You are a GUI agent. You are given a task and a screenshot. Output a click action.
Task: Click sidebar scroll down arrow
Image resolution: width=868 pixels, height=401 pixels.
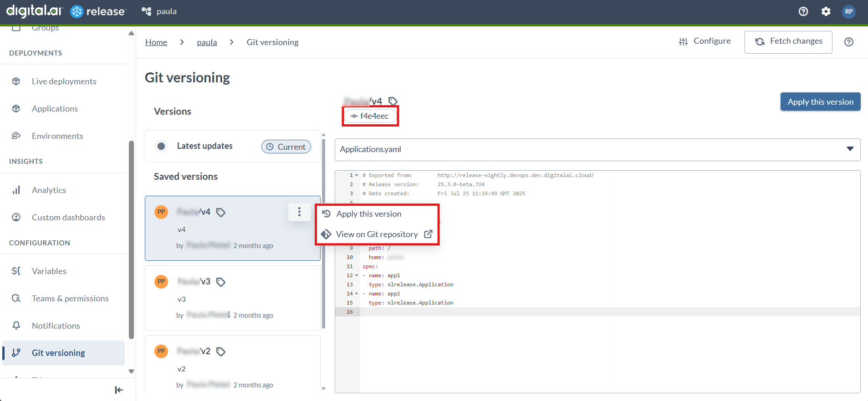(131, 371)
